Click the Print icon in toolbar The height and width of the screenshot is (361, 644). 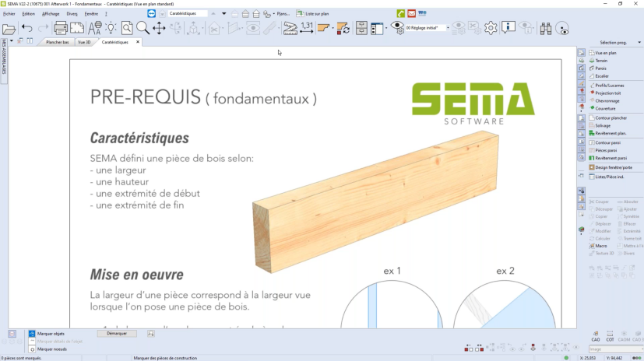click(x=60, y=29)
